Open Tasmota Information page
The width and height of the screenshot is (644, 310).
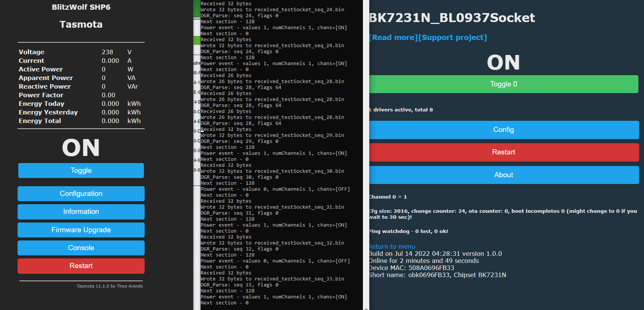(81, 212)
